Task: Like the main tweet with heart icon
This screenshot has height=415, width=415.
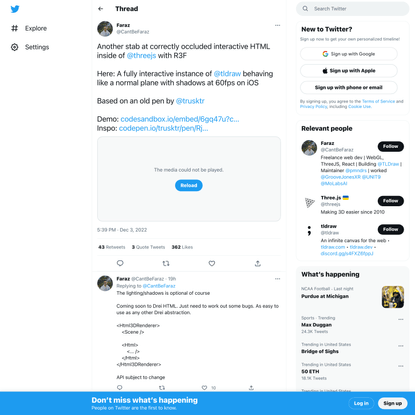Action: (212, 263)
